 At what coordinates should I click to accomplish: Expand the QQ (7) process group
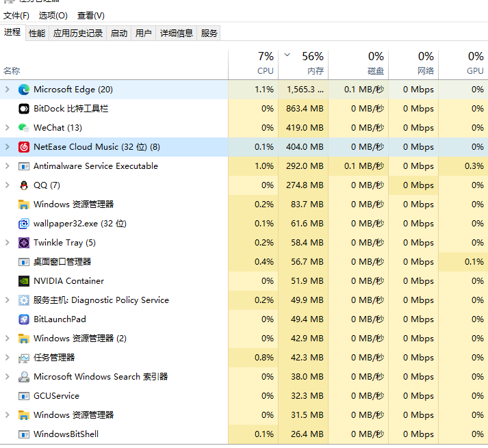click(8, 185)
